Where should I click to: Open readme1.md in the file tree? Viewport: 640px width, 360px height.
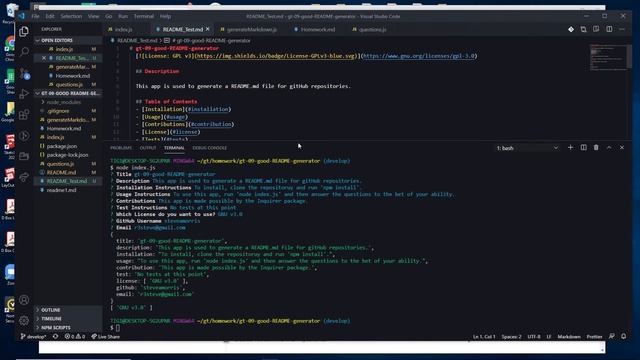pos(61,190)
